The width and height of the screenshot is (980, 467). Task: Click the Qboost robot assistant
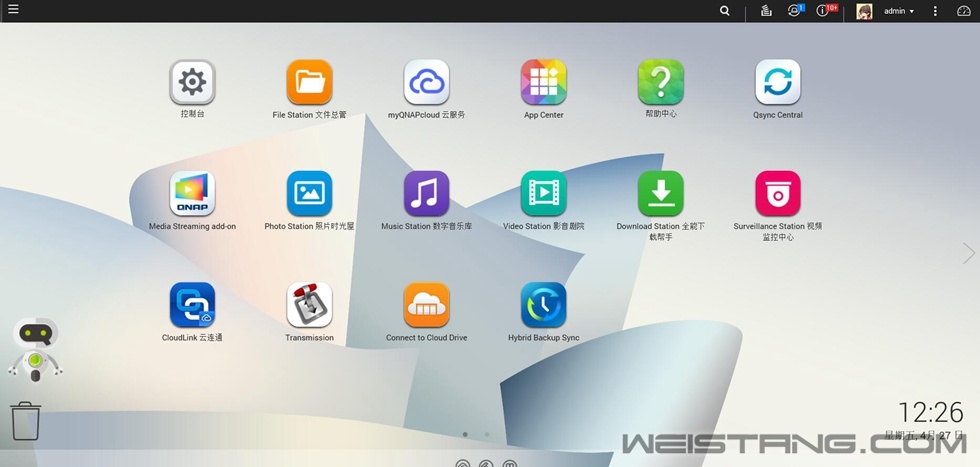(36, 350)
